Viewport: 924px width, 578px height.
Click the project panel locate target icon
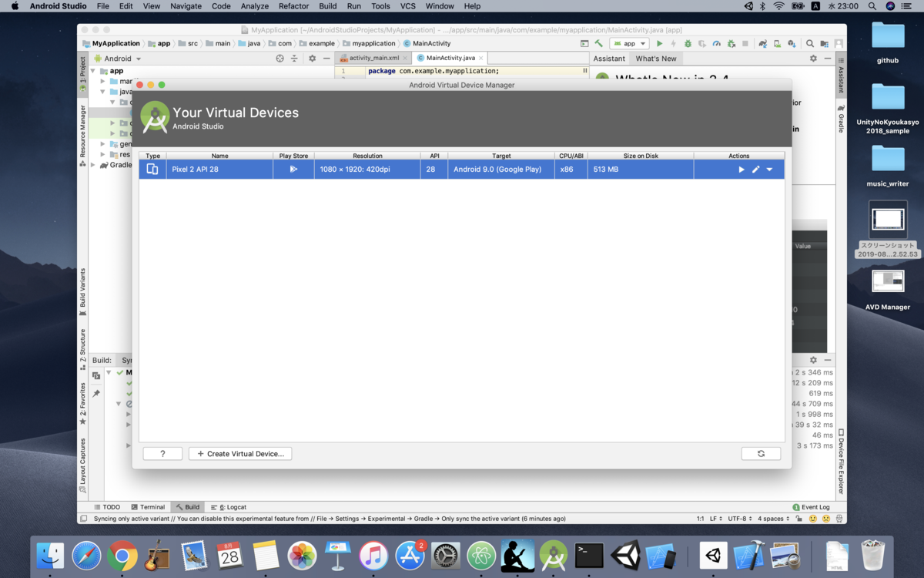pos(280,59)
